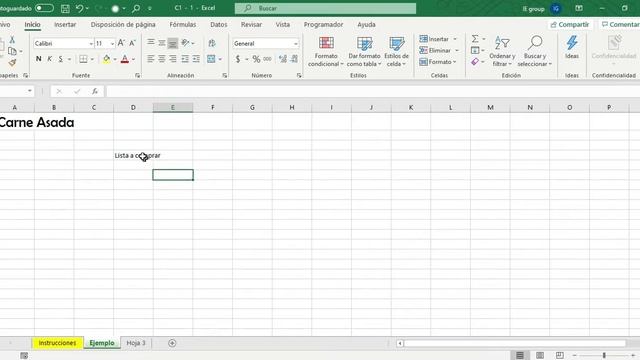Apply the red font color swatch
640x360 pixels.
coord(125,59)
